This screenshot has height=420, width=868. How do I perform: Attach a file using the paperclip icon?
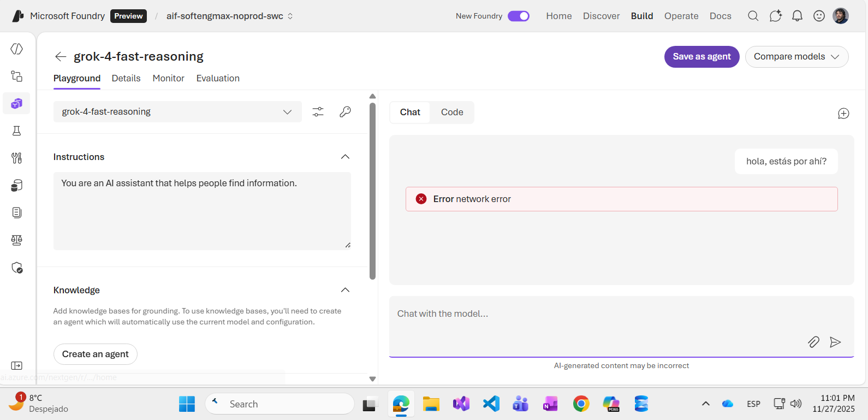tap(813, 342)
